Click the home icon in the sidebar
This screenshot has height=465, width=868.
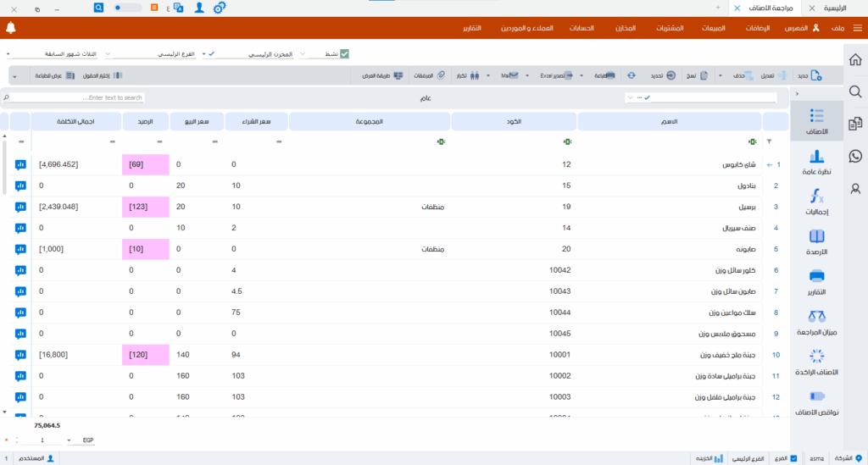pyautogui.click(x=855, y=59)
